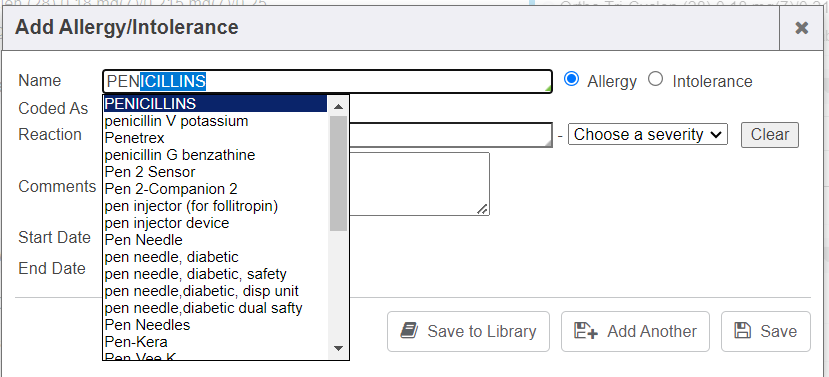
Task: Close the Add Allergy/Intolerance dialog
Action: pyautogui.click(x=802, y=28)
